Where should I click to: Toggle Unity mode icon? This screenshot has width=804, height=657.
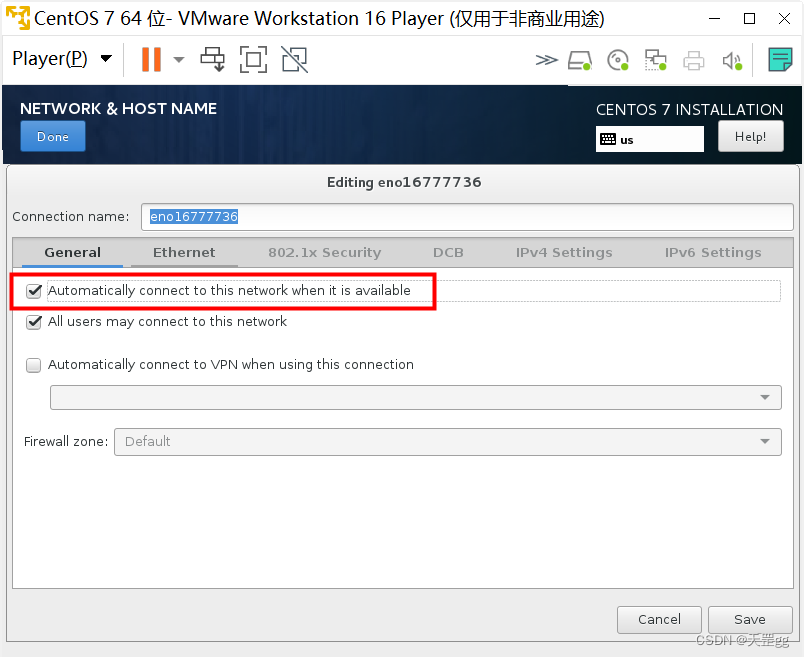tap(294, 59)
